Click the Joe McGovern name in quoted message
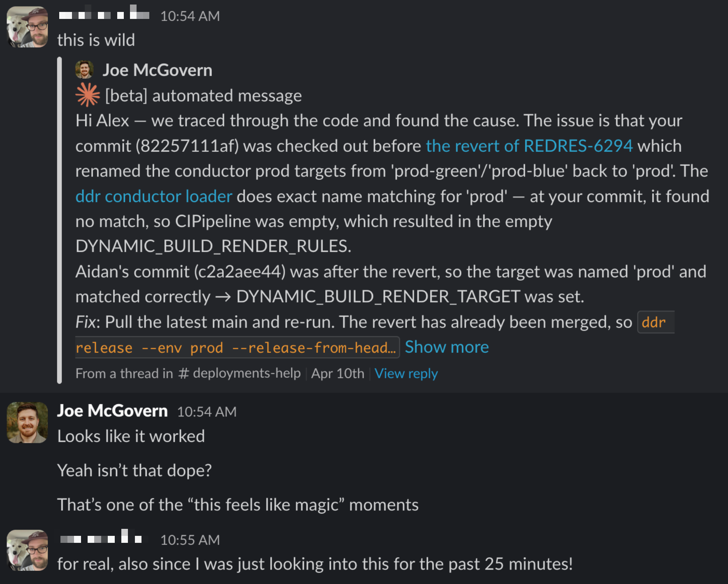728x584 pixels. (x=158, y=70)
